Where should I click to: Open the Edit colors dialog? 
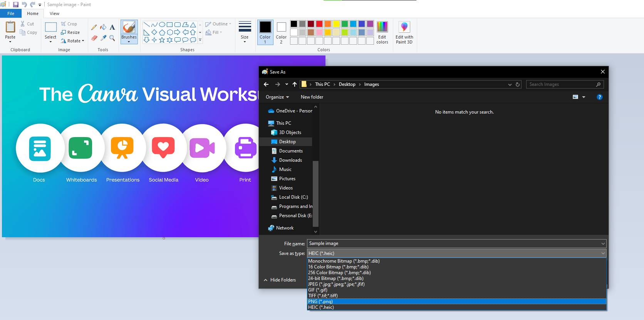click(382, 33)
